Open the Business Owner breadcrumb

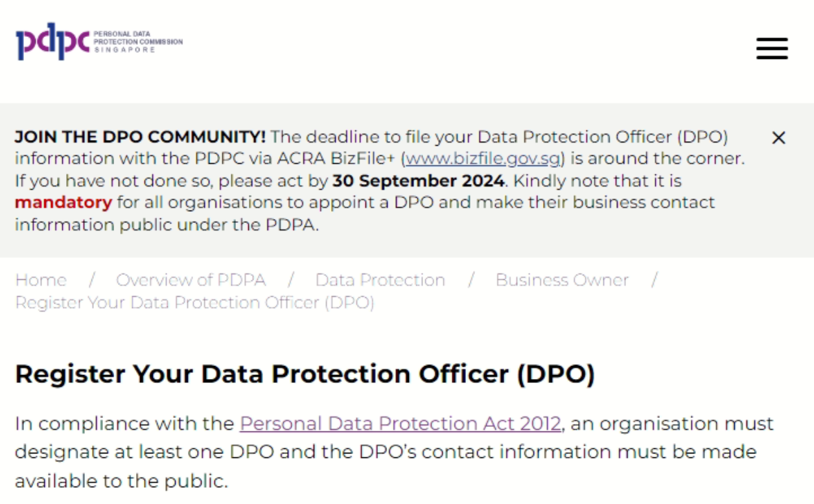click(562, 280)
